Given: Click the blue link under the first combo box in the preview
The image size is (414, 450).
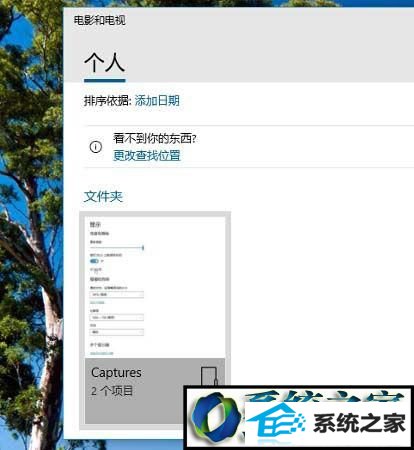Looking at the screenshot, I should click(97, 303).
